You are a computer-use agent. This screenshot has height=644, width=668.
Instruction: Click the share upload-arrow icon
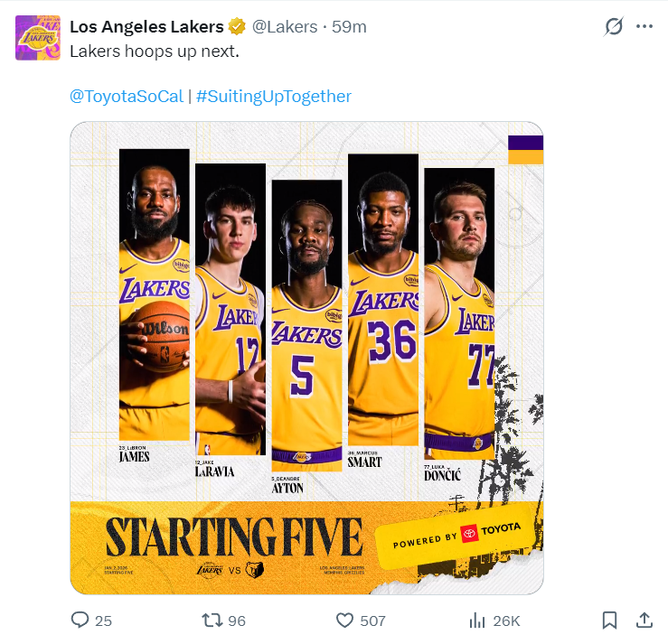click(644, 621)
